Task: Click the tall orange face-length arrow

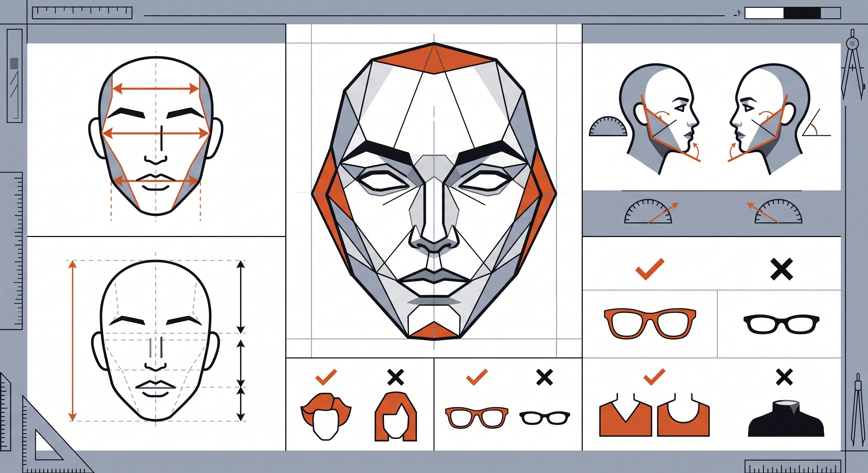Action: [72, 341]
